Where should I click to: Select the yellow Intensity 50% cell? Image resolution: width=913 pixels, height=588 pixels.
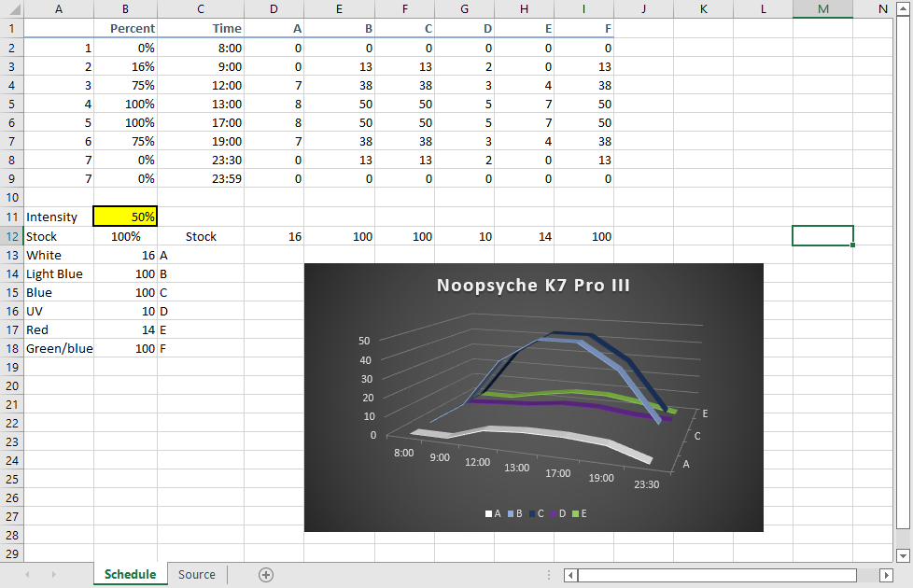(x=125, y=217)
